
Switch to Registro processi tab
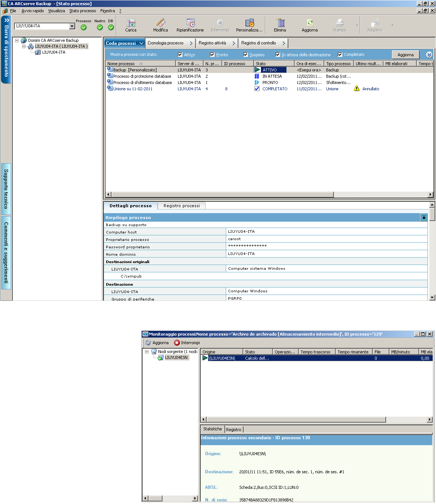(x=182, y=206)
